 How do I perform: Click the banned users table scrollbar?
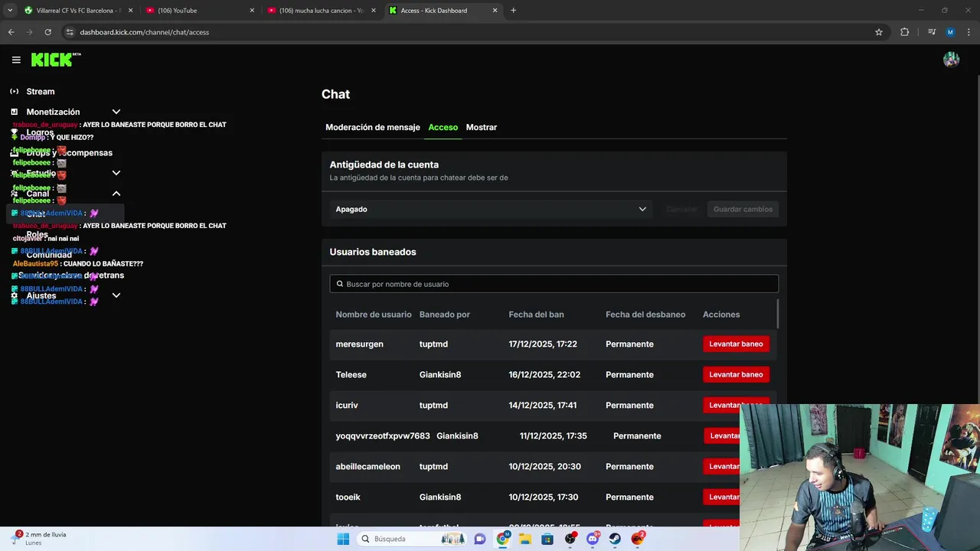[778, 314]
